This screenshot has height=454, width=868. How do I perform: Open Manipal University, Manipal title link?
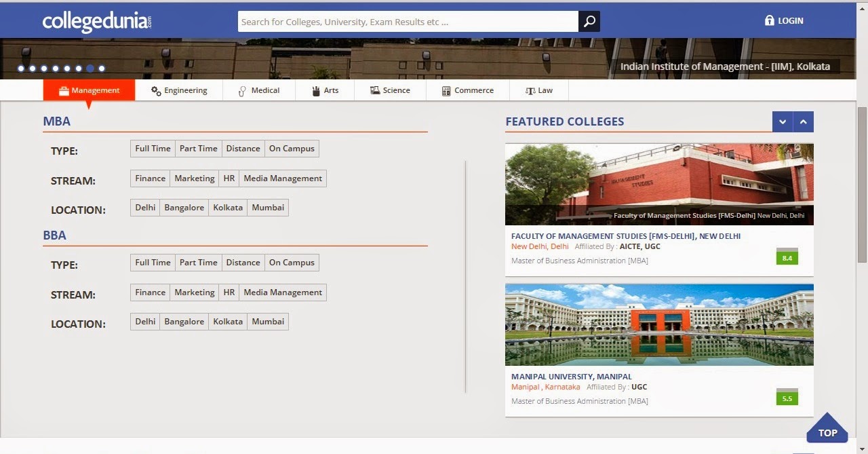(571, 377)
